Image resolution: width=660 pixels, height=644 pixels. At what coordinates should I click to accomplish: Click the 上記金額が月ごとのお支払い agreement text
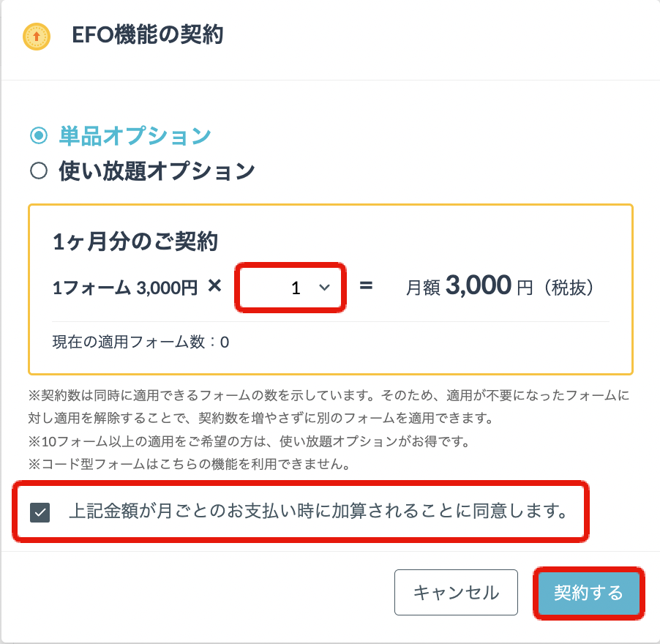(x=319, y=511)
